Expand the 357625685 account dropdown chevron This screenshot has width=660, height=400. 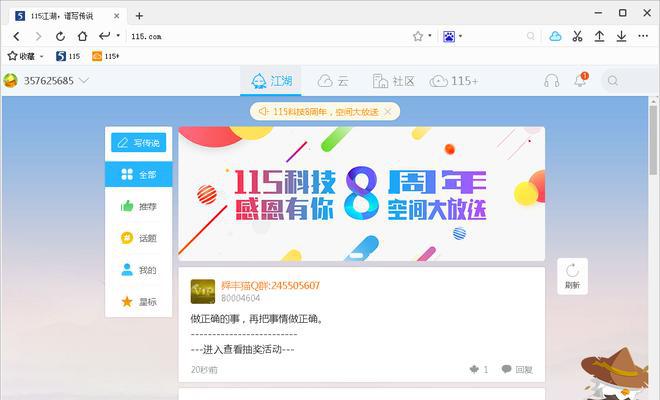pos(84,80)
